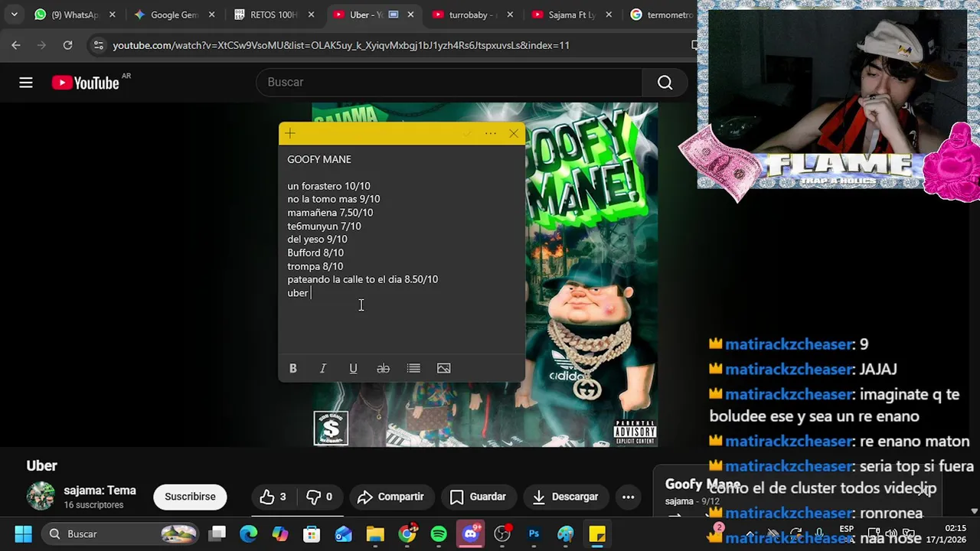This screenshot has width=980, height=551.
Task: Click the Goofy Mane album art video
Action: (x=485, y=274)
